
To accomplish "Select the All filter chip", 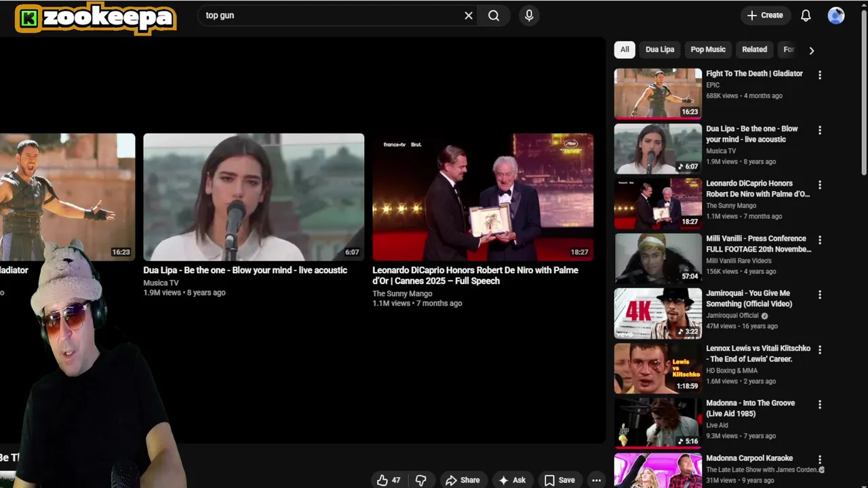I will pyautogui.click(x=625, y=49).
